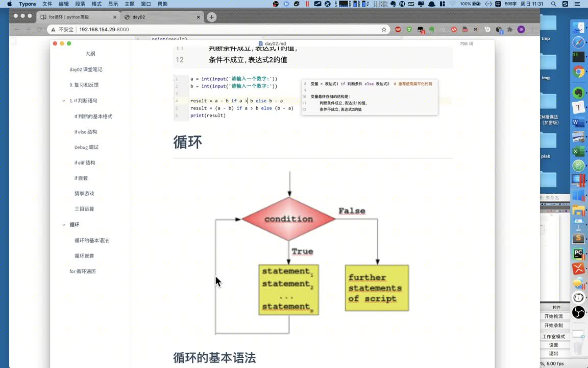The width and height of the screenshot is (588, 368).
Task: Click the 798 词 word count
Action: 466,43
